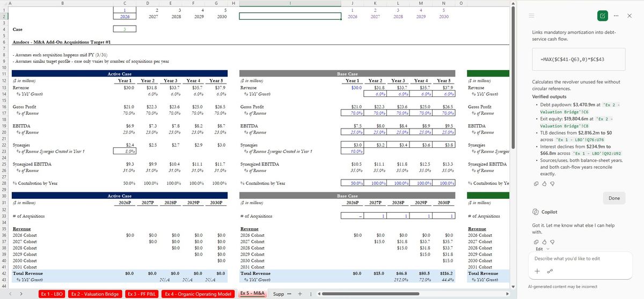This screenshot has width=644, height=299.
Task: Open sheet tab bar vertical dots options
Action: (x=312, y=294)
